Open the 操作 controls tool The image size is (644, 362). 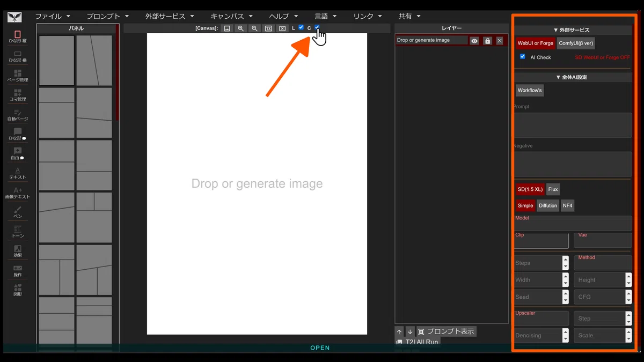(x=18, y=270)
